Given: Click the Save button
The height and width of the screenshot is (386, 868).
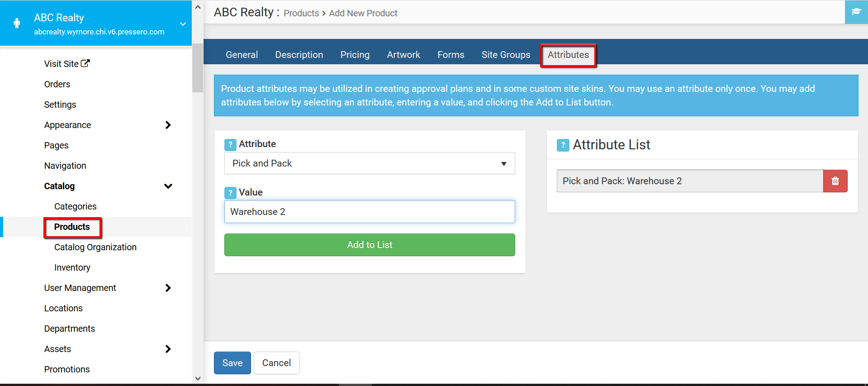Looking at the screenshot, I should coord(232,363).
